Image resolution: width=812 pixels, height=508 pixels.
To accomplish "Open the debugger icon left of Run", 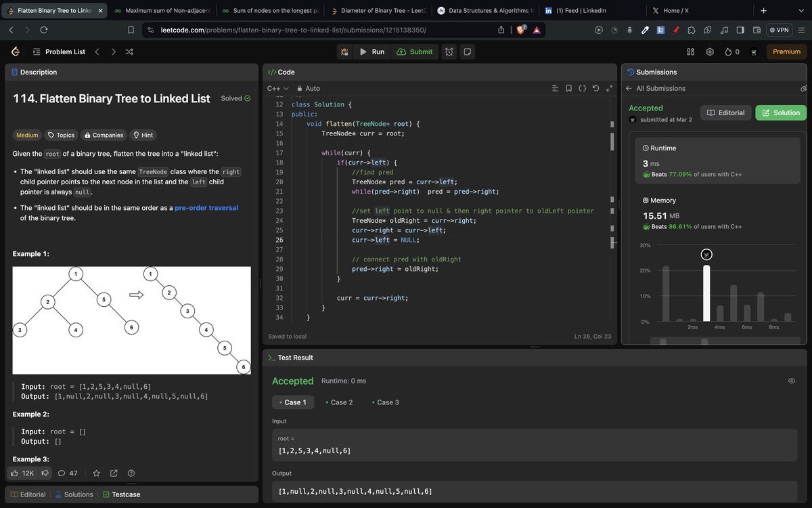I will pos(344,51).
